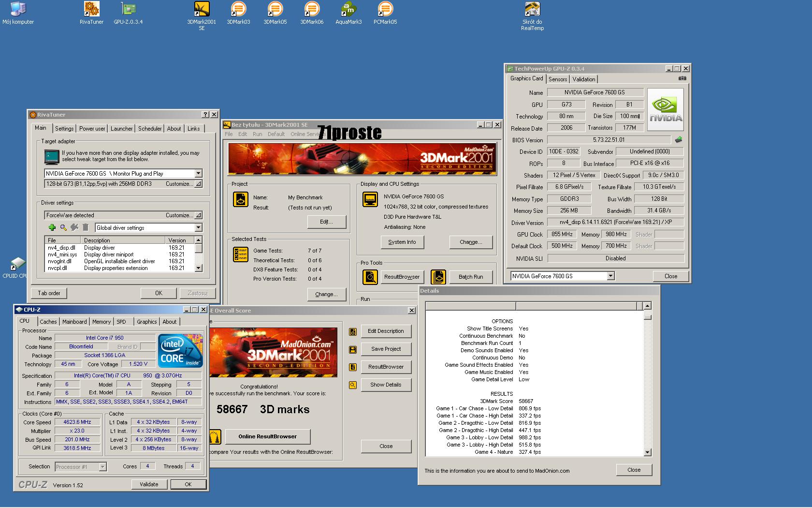
Task: Switch to CPU-Z Memory tab
Action: (101, 322)
